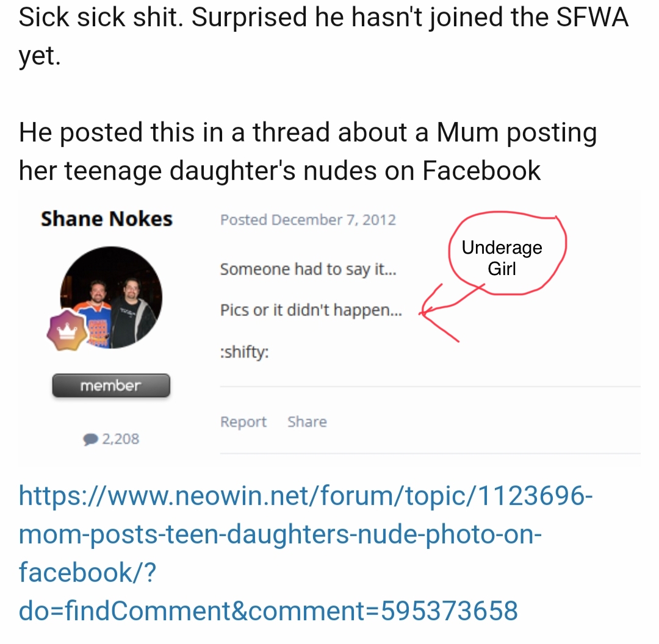Viewport: 659px width, 644px height.
Task: Open the neowin.net forum topic URL
Action: pos(306,496)
